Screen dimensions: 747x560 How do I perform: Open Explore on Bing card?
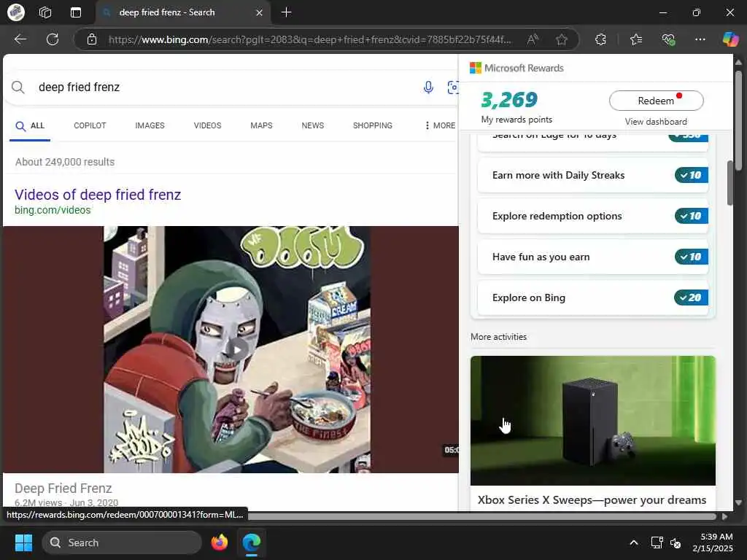592,297
